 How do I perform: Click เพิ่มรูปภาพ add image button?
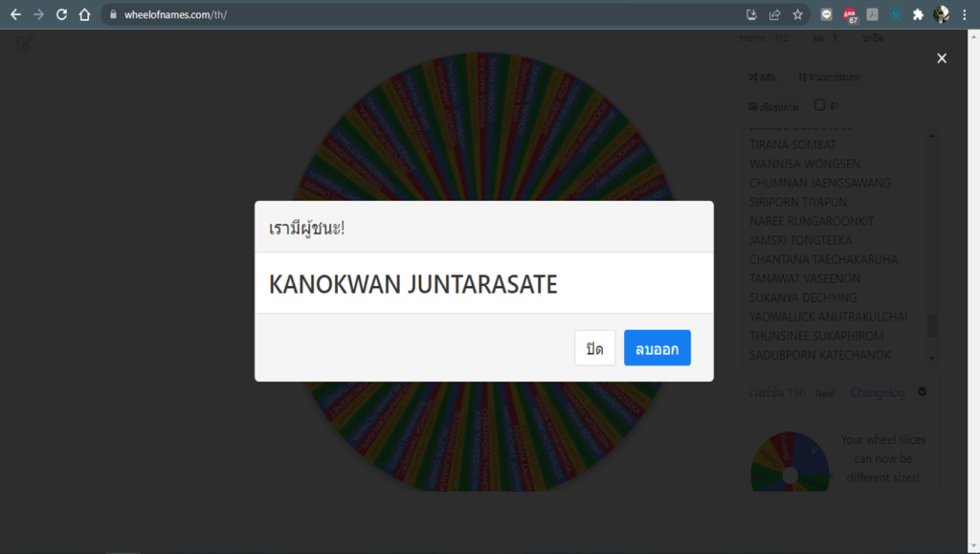pos(773,107)
